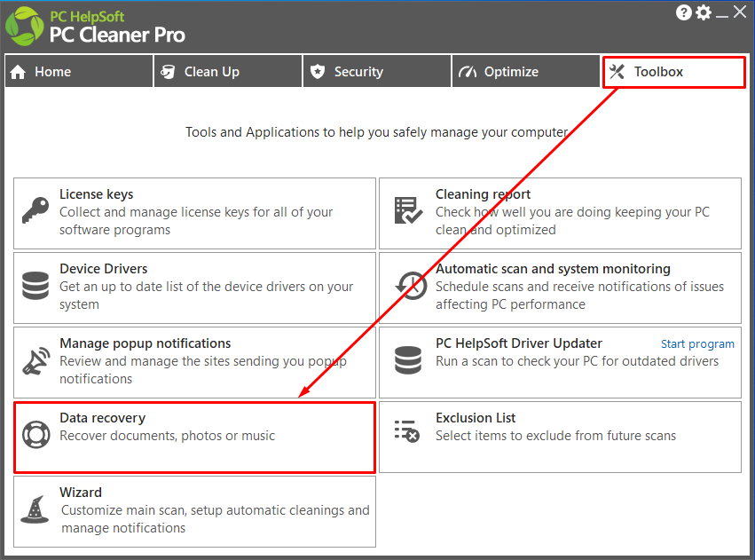Click the Automatic scan clock icon
This screenshot has width=755, height=560.
[x=411, y=285]
